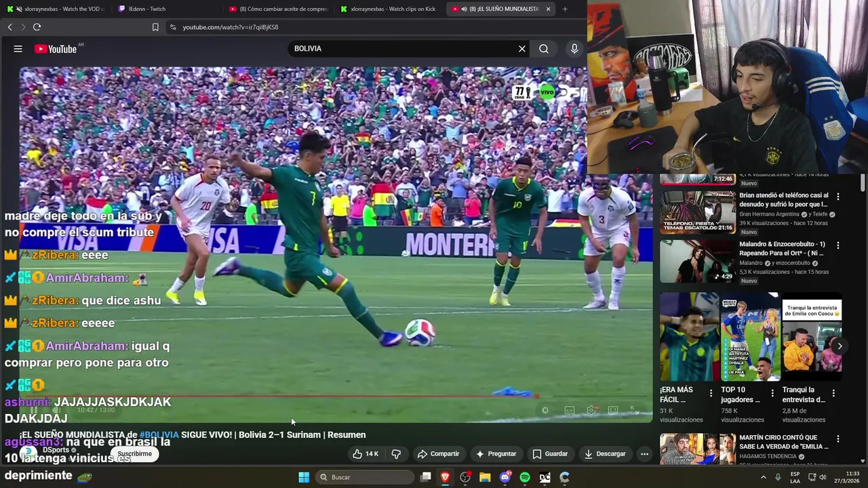Show next shorts with right chevron
This screenshot has width=868, height=488.
point(840,346)
